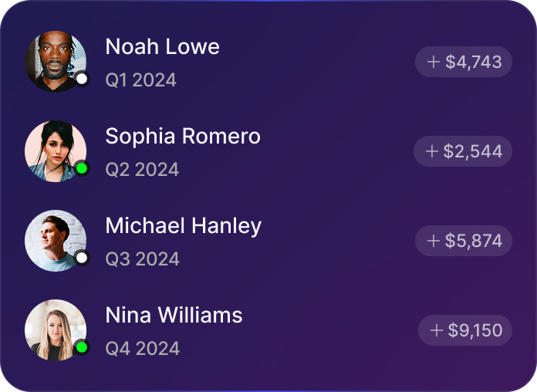
Task: Click the Q1 2024 label
Action: [140, 80]
